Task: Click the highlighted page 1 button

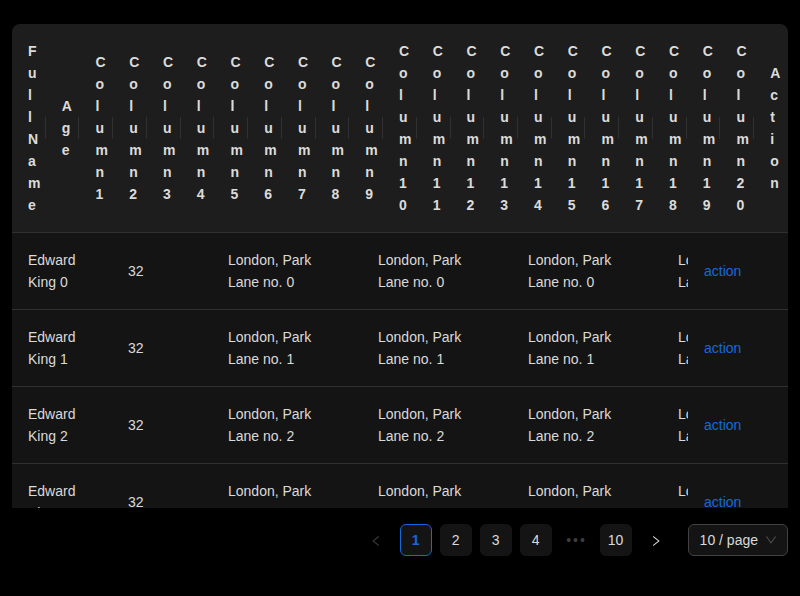Action: (x=416, y=540)
